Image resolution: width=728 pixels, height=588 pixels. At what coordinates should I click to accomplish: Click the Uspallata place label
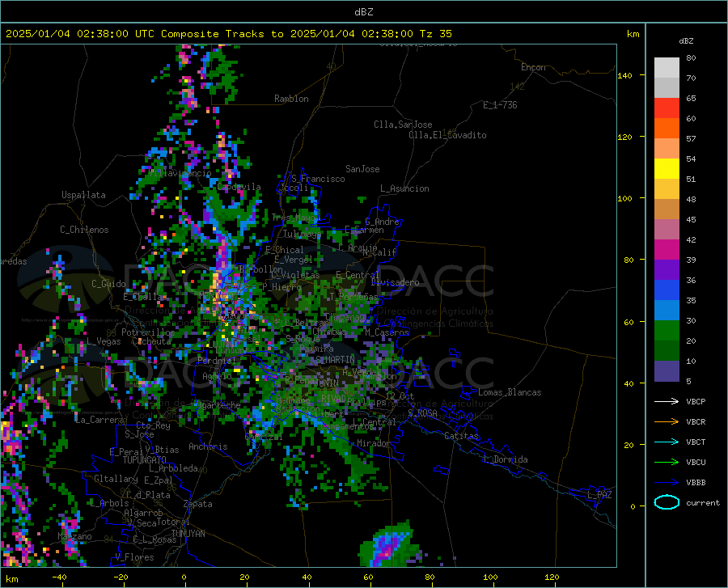[x=83, y=195]
